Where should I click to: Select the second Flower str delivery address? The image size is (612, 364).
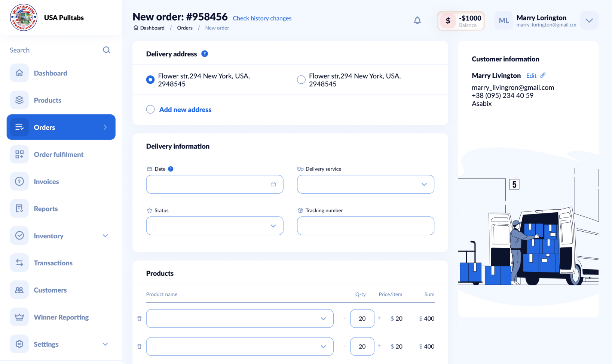click(x=301, y=79)
